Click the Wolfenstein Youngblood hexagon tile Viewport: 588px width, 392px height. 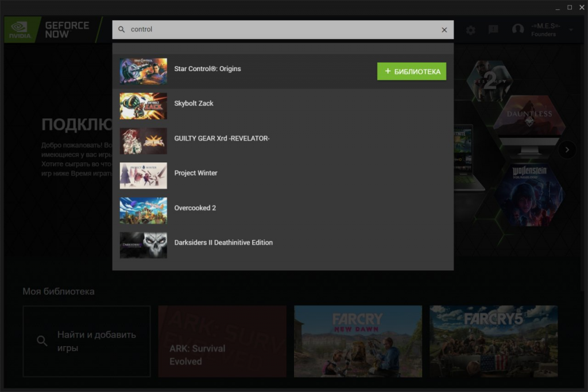tap(529, 195)
